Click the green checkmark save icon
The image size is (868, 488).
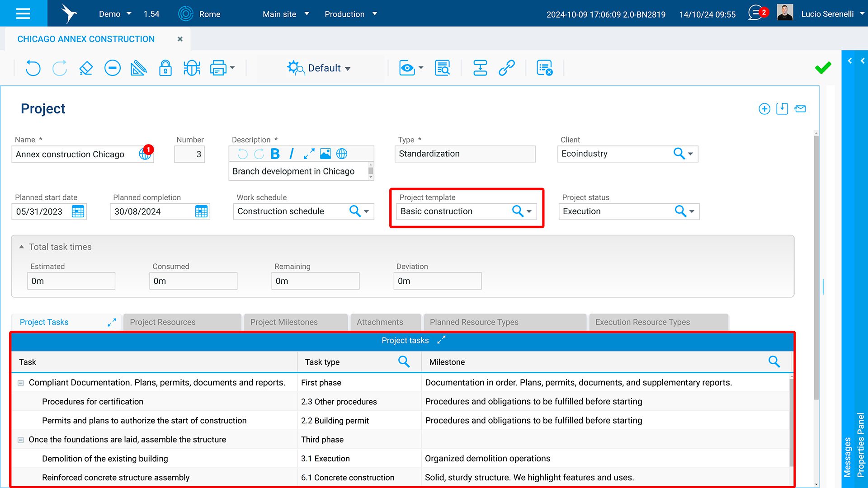click(823, 68)
